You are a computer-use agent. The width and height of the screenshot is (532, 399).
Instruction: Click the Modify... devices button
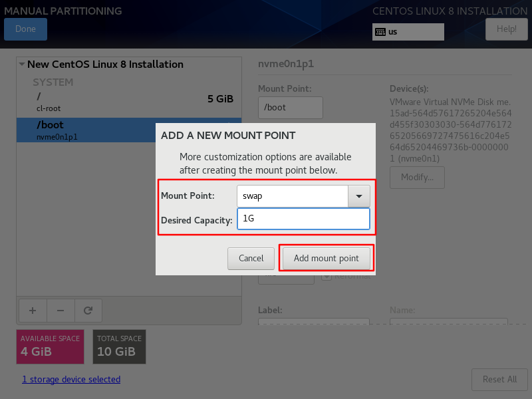[x=417, y=178]
